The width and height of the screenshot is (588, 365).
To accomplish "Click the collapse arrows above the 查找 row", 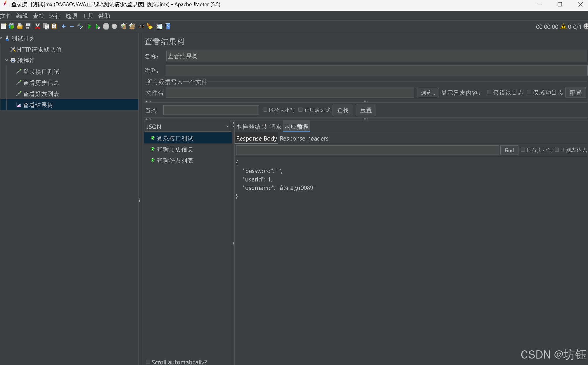I will [x=148, y=101].
